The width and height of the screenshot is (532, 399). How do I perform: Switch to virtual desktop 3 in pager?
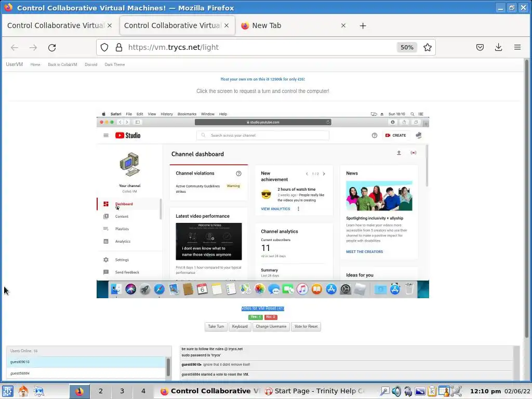click(x=122, y=391)
